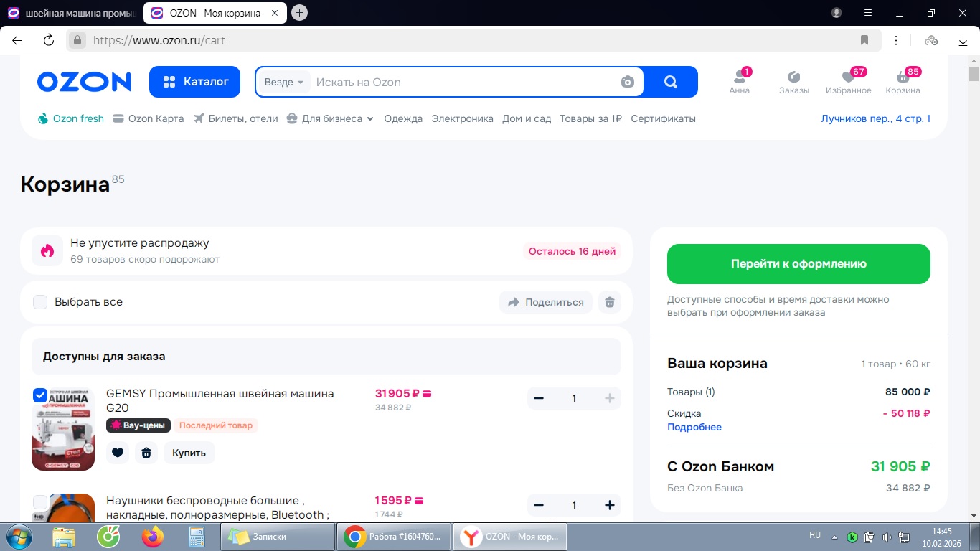Decrease GEMSY sewing machine quantity
Screen dimensions: 980x551
pos(539,398)
